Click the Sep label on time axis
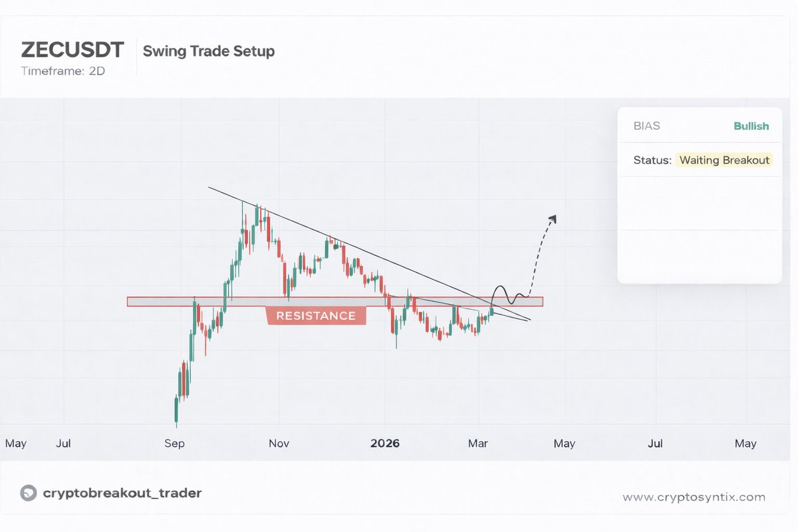Screen dimensions: 798x532 (174, 443)
